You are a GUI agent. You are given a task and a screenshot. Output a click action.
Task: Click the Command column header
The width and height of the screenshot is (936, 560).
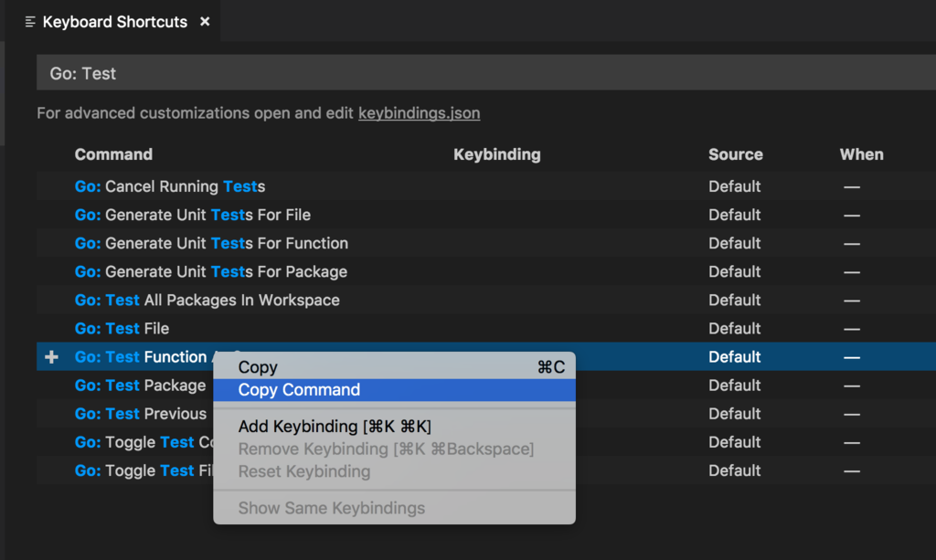pyautogui.click(x=113, y=154)
